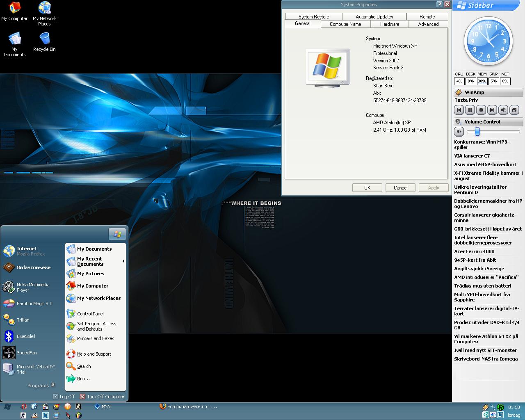
Task: Adjust the Volume Control slider
Action: 477,132
